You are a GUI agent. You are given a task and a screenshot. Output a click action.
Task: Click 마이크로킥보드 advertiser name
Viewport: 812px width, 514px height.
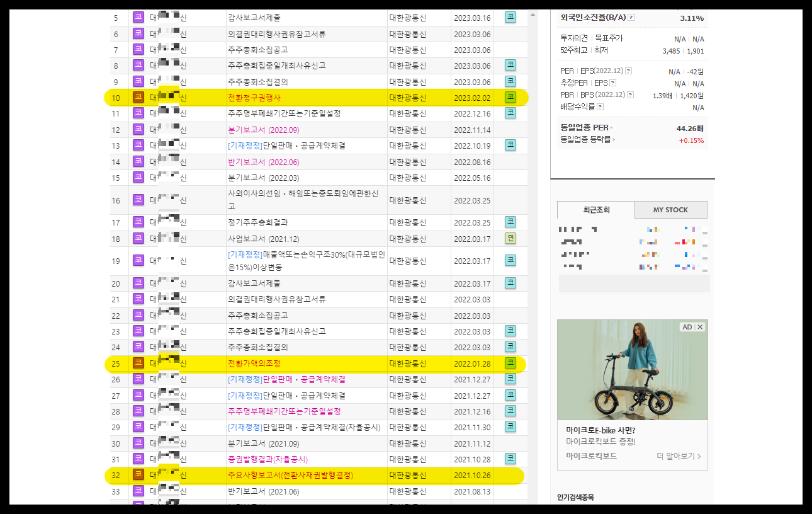pyautogui.click(x=591, y=456)
